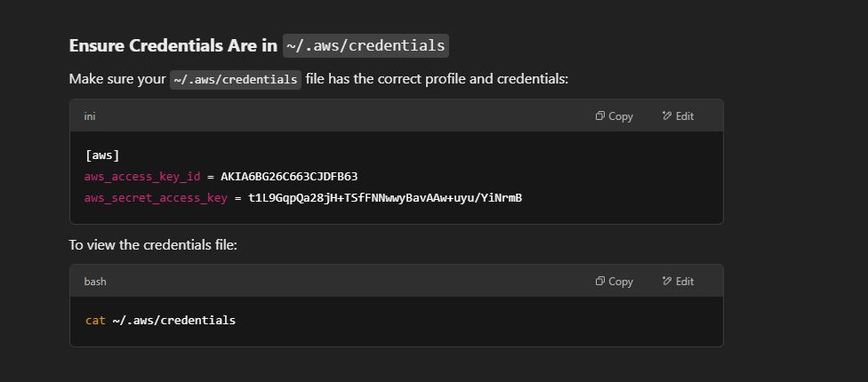Click the Edit pencil icon in the bash block
Screen dimensions: 868x382
[666, 282]
